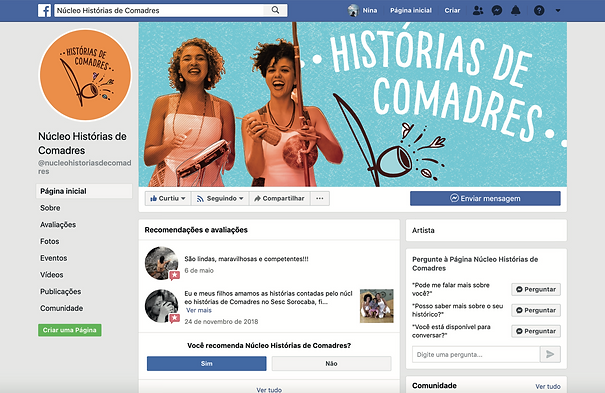This screenshot has width=605, height=393.
Task: Click the '6 de maio' review date
Action: click(x=199, y=270)
